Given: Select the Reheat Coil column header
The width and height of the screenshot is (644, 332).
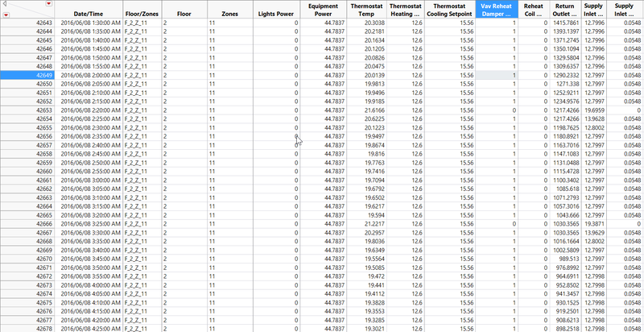Looking at the screenshot, I should pos(533,10).
